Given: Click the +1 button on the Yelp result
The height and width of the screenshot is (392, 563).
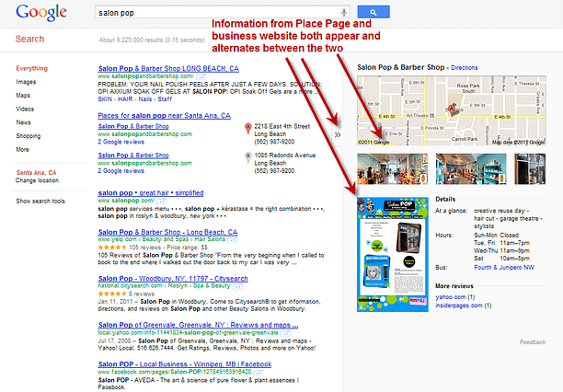Looking at the screenshot, I should pyautogui.click(x=233, y=240).
